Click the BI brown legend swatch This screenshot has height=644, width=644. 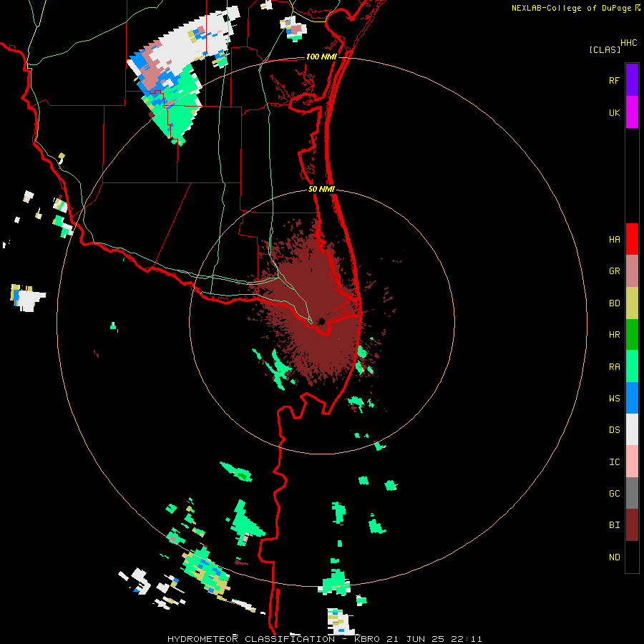point(632,525)
